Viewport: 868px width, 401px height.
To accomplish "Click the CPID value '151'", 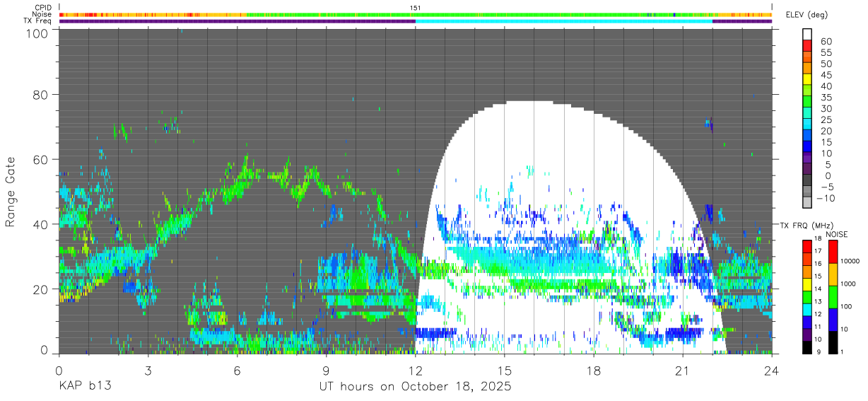I will coord(416,8).
